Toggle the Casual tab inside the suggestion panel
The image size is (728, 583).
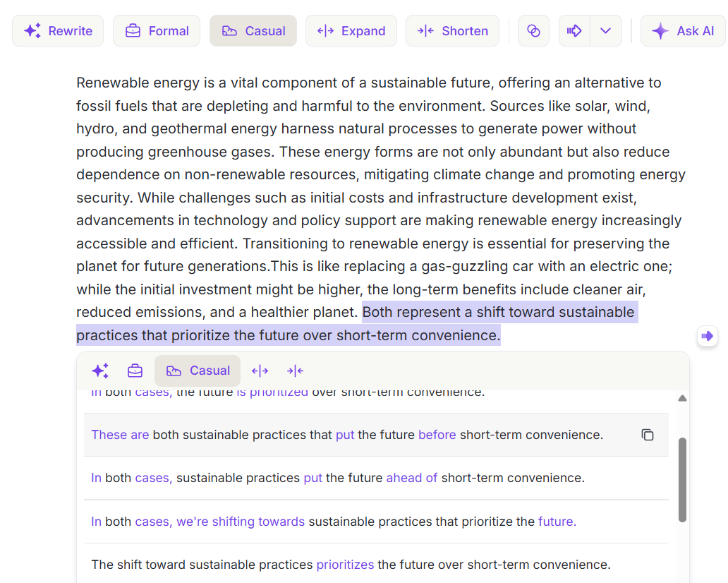(198, 371)
